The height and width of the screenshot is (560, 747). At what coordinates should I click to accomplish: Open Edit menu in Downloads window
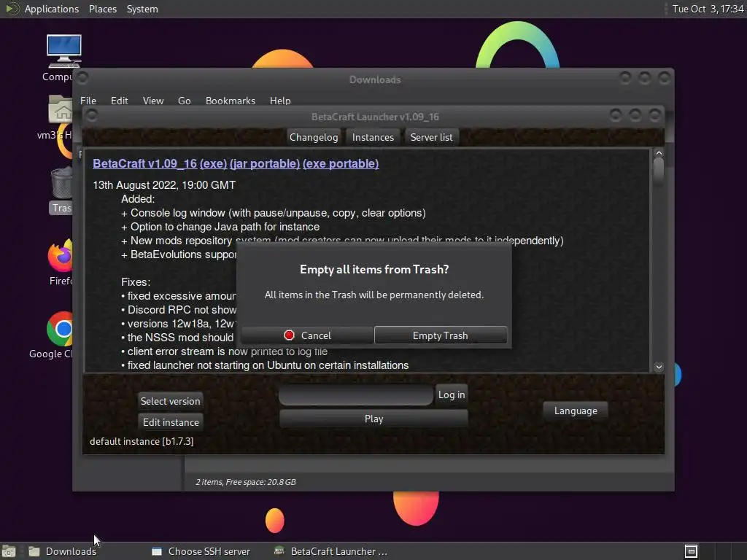coord(119,101)
